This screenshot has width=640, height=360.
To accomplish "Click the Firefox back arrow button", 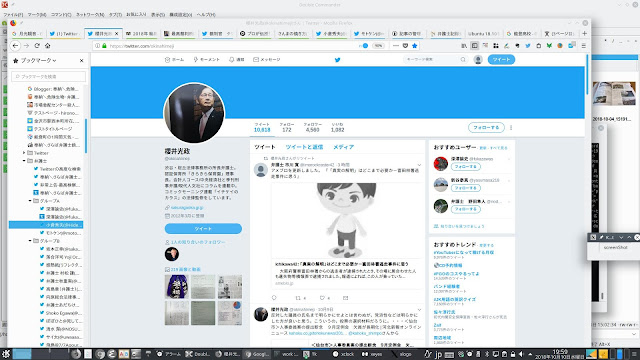I will click(15, 46).
